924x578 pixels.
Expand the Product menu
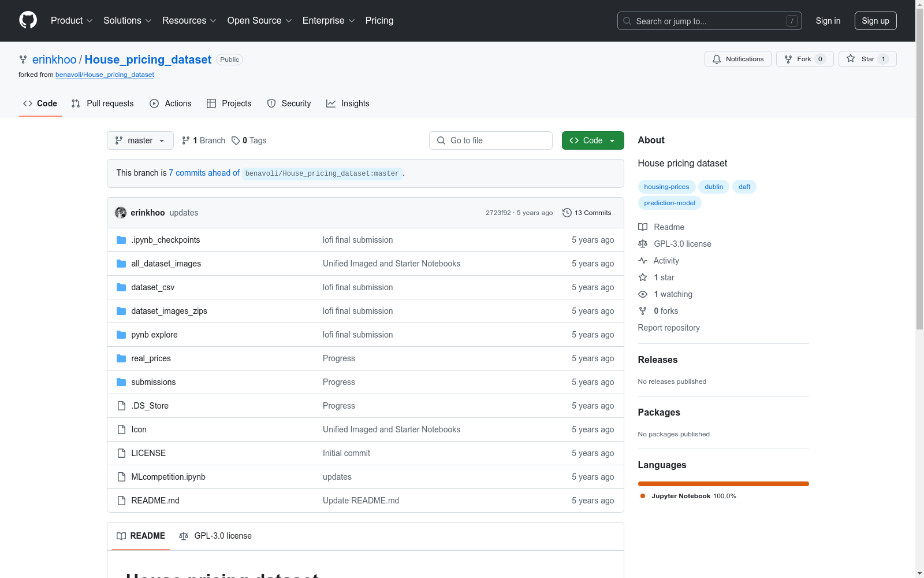[72, 20]
